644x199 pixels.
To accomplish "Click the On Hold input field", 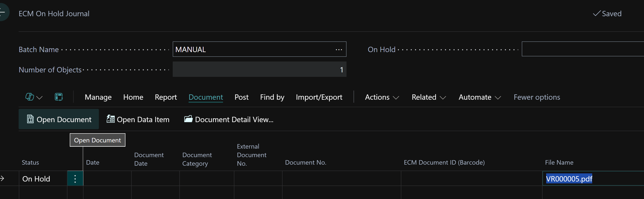I will [x=583, y=49].
